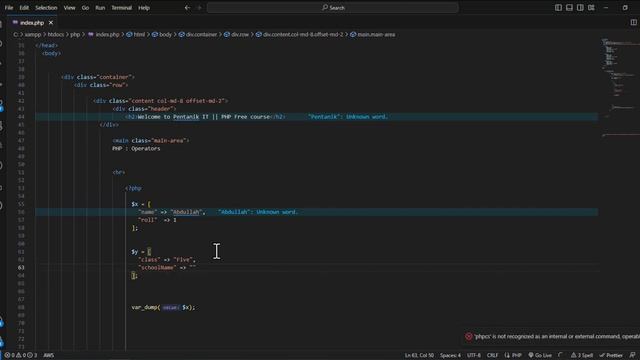The image size is (640, 360).
Task: Click the AWS status bar item
Action: tap(49, 355)
